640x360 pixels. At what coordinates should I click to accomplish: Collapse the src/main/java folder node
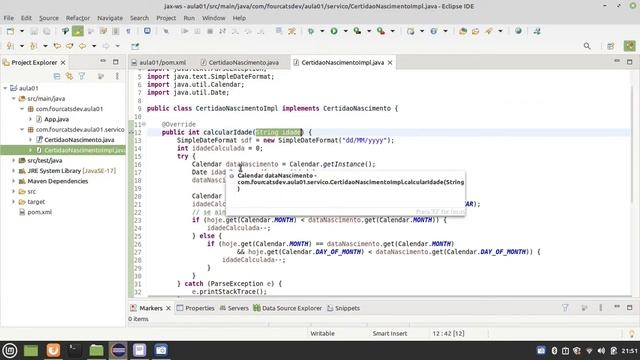point(13,98)
